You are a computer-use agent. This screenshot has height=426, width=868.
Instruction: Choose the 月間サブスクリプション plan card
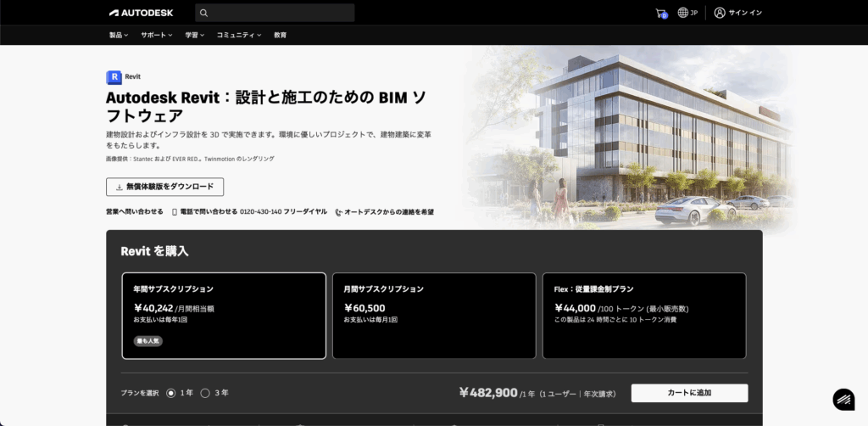pyautogui.click(x=434, y=316)
